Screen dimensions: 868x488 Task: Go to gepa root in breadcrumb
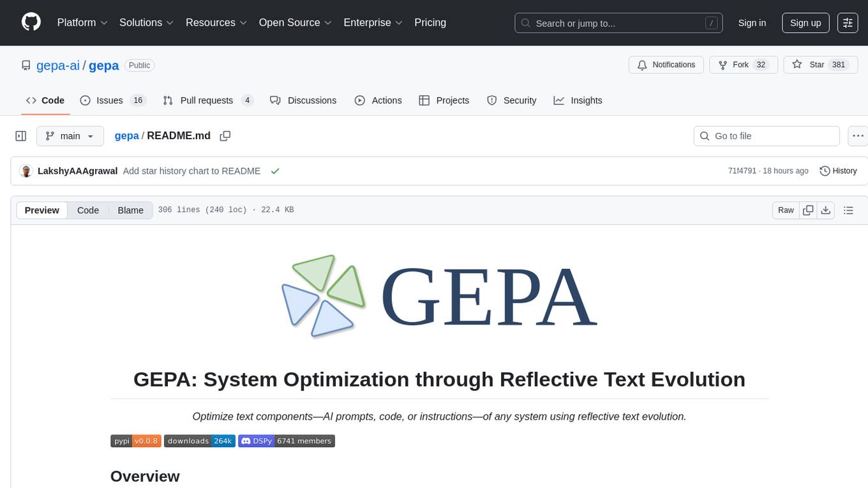tap(126, 136)
